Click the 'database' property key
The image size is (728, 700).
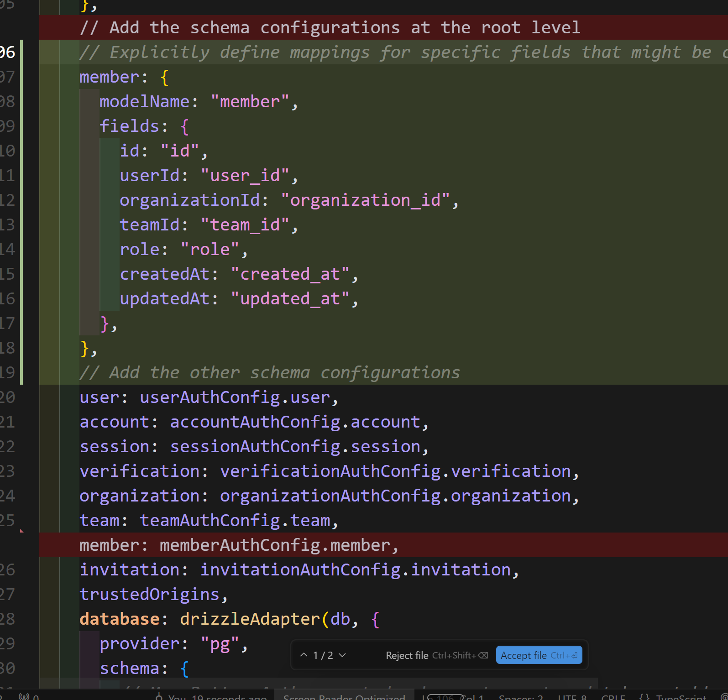click(120, 619)
